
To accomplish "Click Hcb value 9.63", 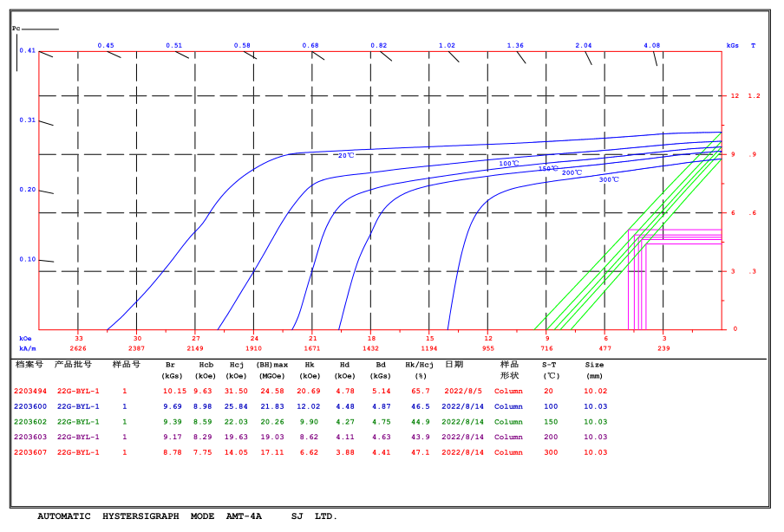I will (203, 391).
